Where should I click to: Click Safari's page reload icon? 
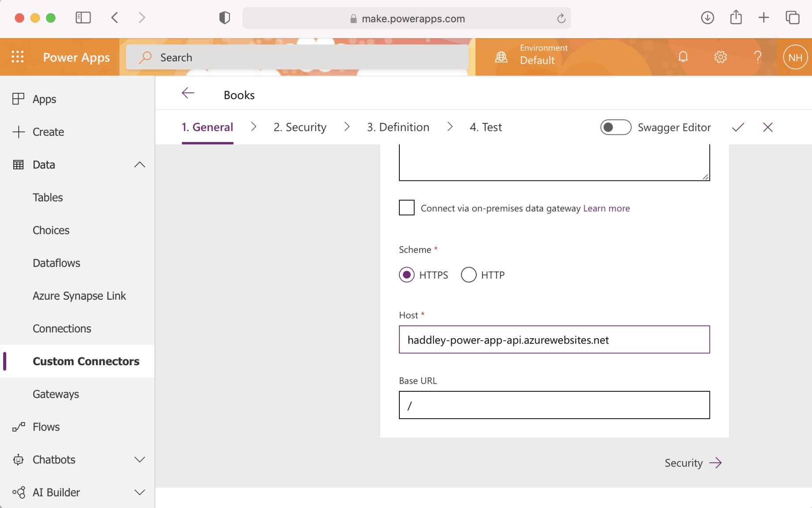(561, 19)
